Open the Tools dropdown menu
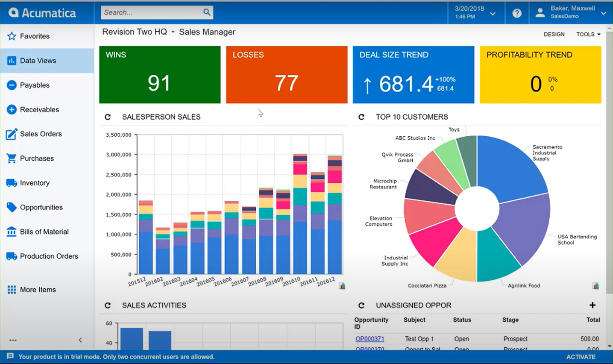613x364 pixels. click(587, 34)
